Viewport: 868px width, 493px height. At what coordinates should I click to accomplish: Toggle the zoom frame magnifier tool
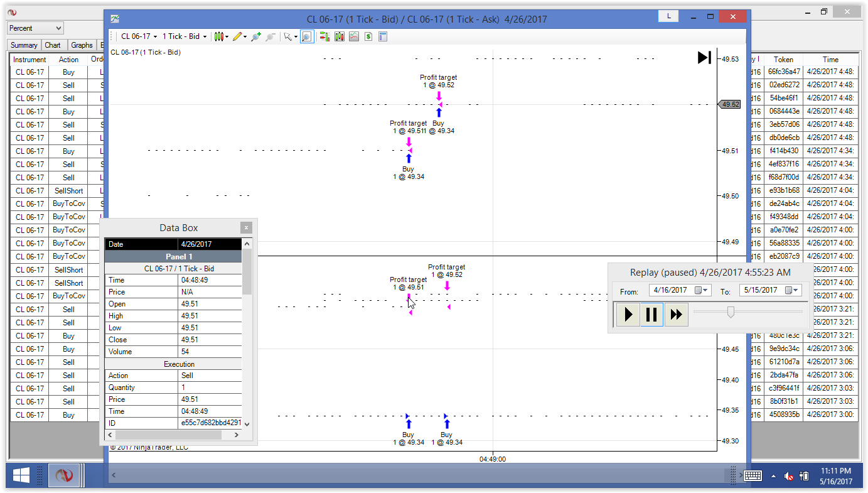(306, 36)
